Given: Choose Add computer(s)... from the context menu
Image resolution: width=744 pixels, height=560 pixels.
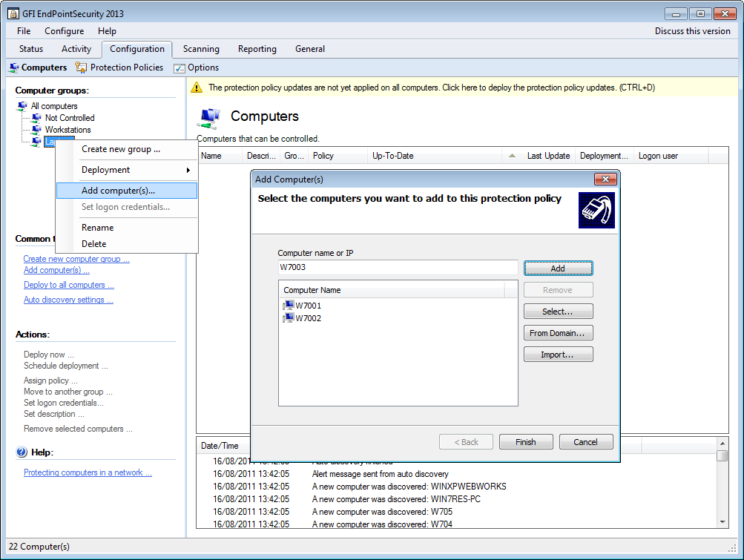Looking at the screenshot, I should click(119, 191).
